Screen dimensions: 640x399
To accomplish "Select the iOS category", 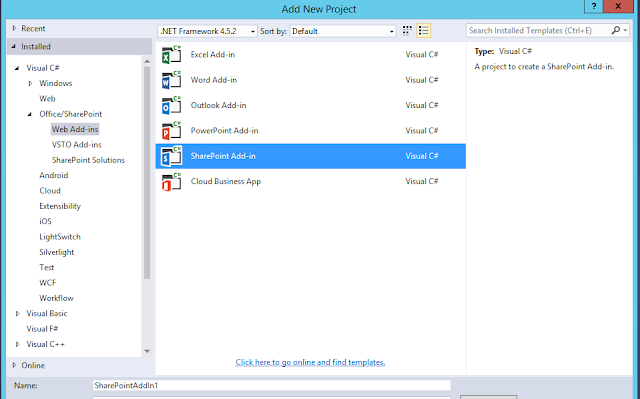I will (x=45, y=222).
